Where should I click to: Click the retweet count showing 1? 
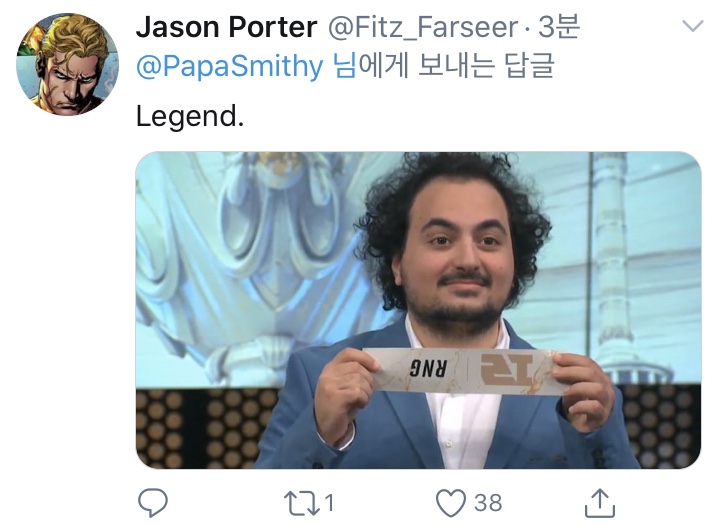(x=330, y=503)
